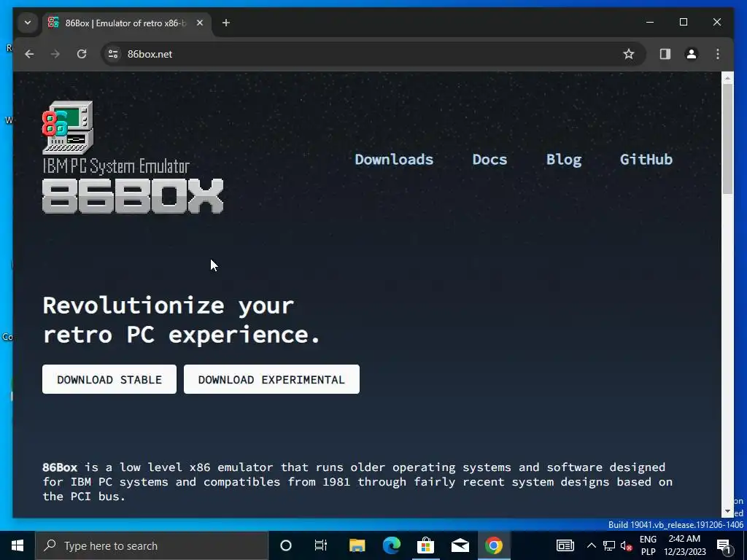Open the Chrome side panel
Image resolution: width=747 pixels, height=560 pixels.
tap(665, 54)
